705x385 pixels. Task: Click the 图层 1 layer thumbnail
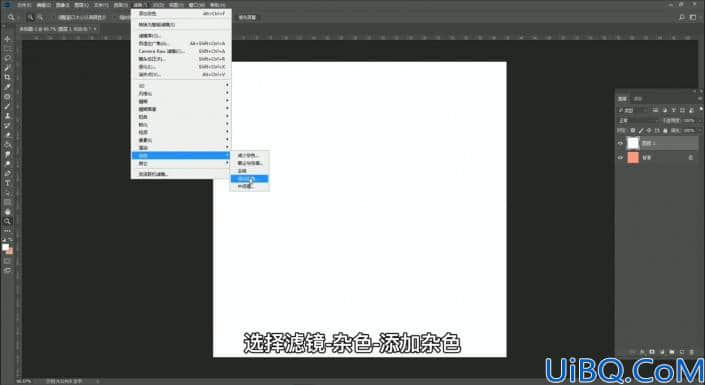633,143
